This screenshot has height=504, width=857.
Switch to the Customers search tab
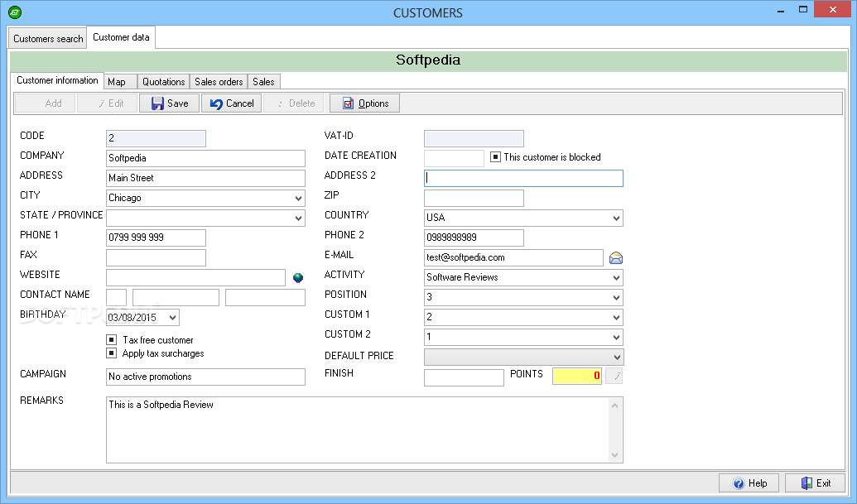click(48, 39)
